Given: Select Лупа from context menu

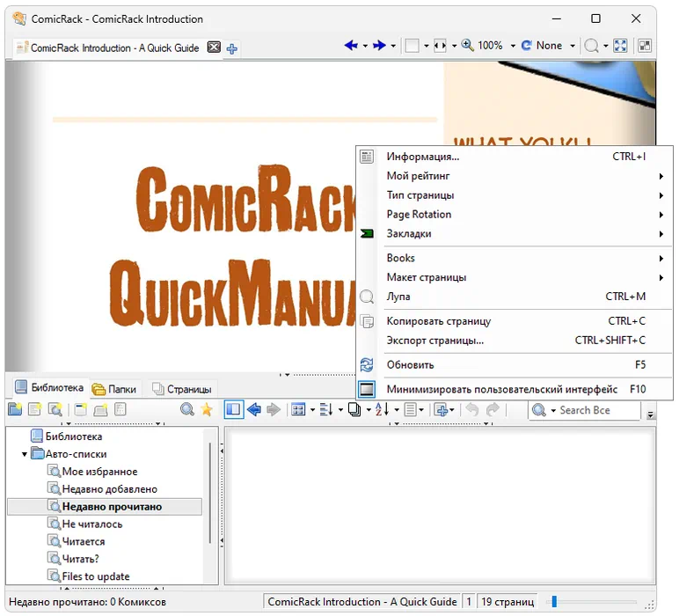Looking at the screenshot, I should 515,297.
